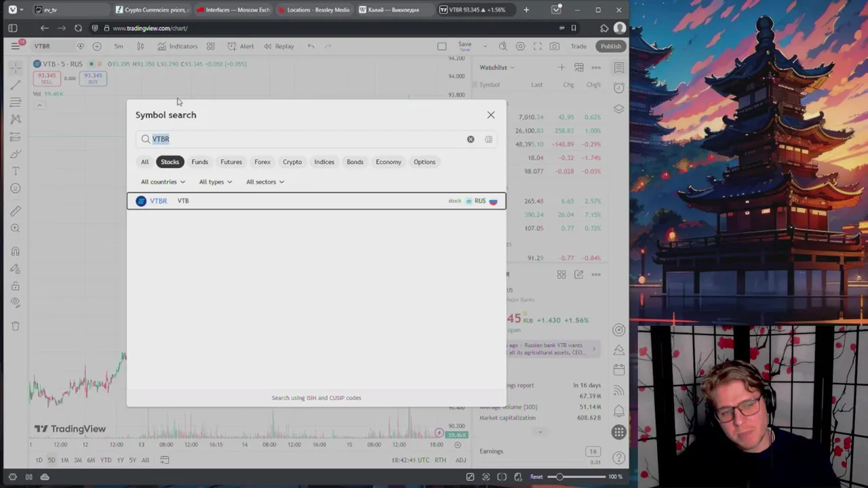Set chart range to All
868x488 pixels.
click(x=144, y=460)
